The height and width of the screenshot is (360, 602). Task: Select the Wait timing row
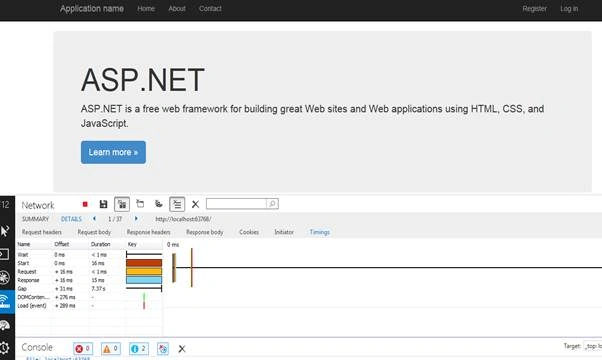click(x=89, y=255)
